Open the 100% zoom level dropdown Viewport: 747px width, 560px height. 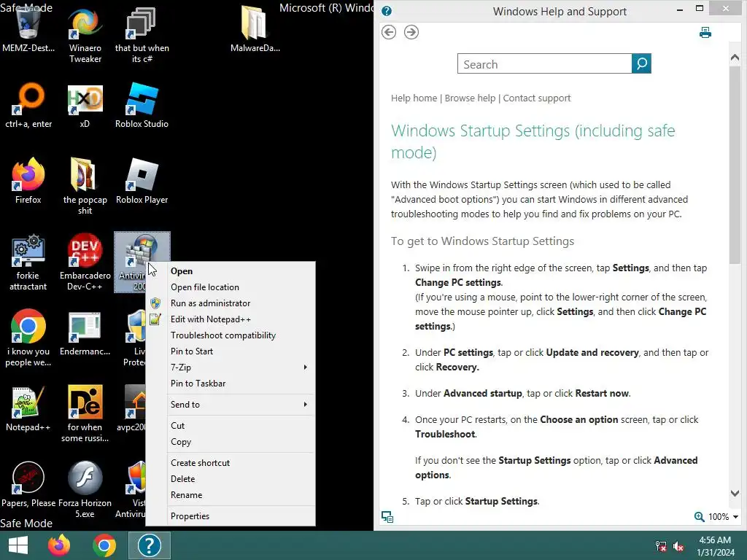735,517
